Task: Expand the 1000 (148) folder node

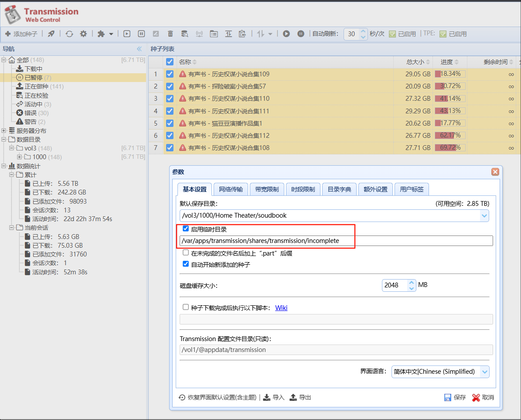Action: pyautogui.click(x=20, y=157)
